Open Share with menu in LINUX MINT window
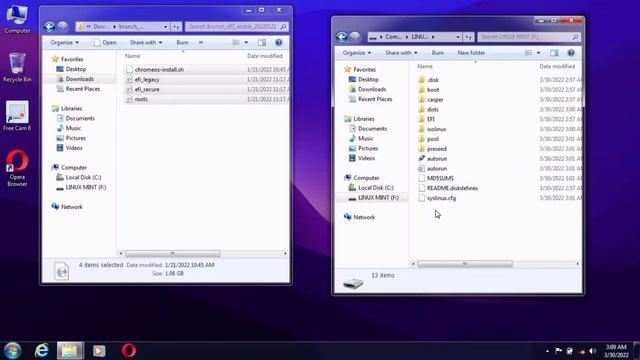Image resolution: width=640 pixels, height=360 pixels. click(x=401, y=53)
